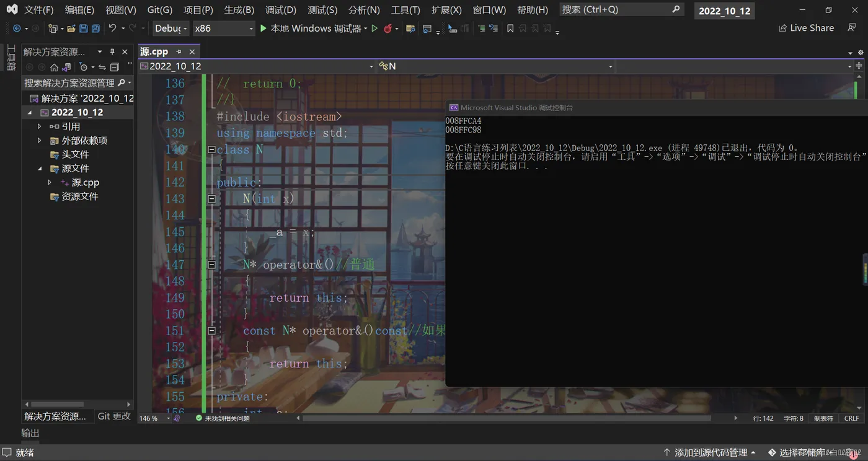Click the hot reload flame icon
The image size is (868, 461).
click(x=388, y=29)
